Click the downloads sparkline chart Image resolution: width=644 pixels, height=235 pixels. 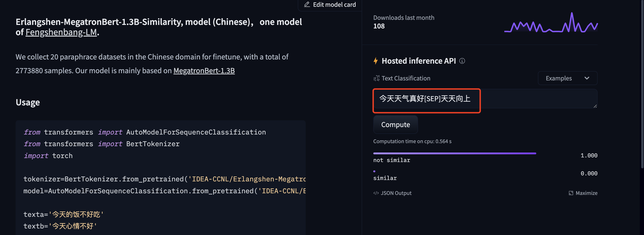(x=550, y=25)
